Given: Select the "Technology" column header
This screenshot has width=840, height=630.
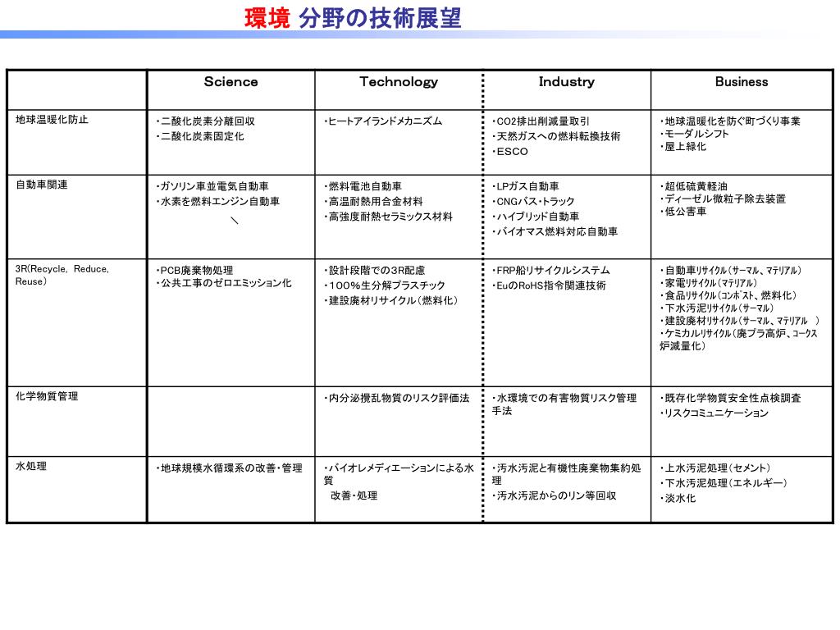Looking at the screenshot, I should pos(399,82).
